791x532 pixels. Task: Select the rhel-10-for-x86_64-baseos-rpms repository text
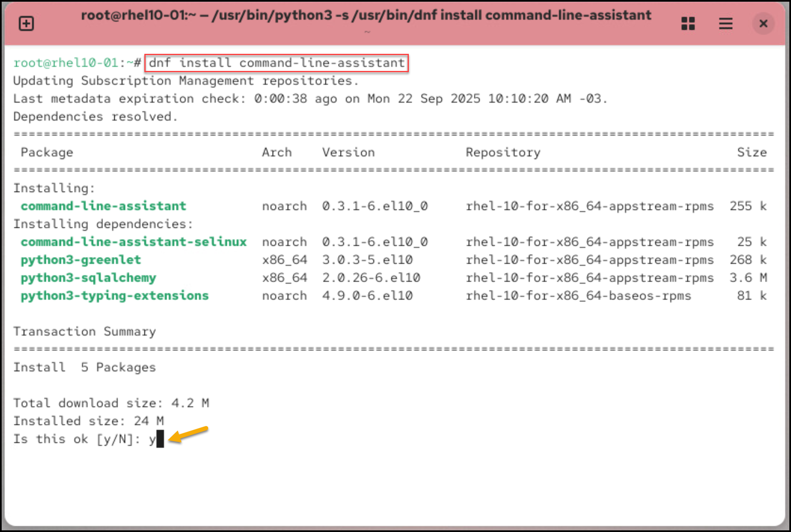(x=578, y=295)
